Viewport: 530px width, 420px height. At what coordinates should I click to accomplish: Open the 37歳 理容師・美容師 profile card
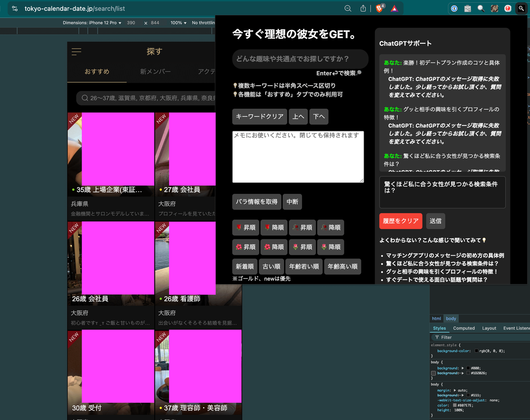click(198, 375)
